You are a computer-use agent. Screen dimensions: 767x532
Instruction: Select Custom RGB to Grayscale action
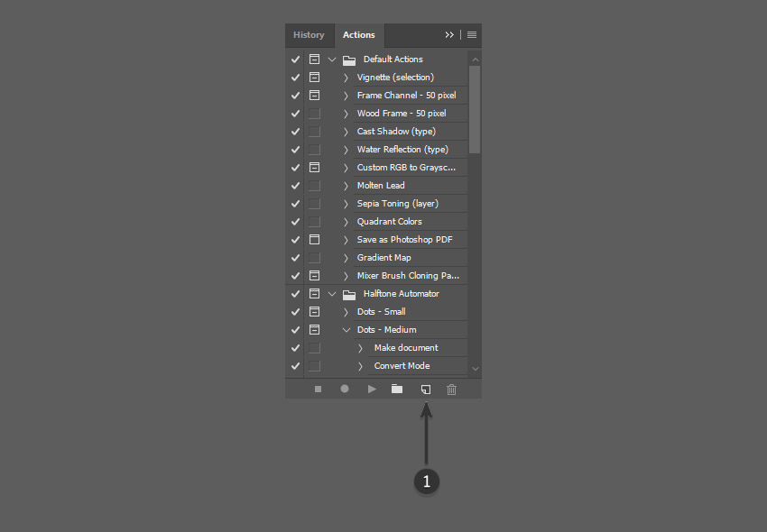pyautogui.click(x=406, y=167)
